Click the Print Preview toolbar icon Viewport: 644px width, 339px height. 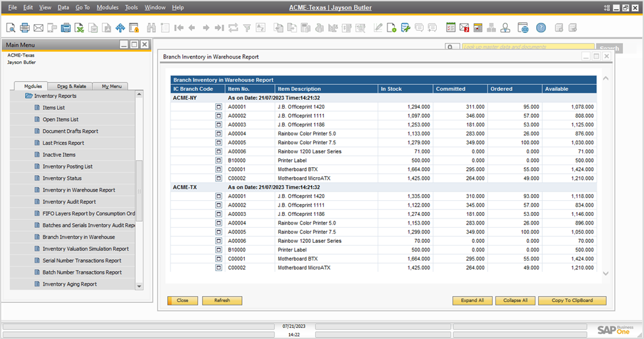click(x=11, y=28)
